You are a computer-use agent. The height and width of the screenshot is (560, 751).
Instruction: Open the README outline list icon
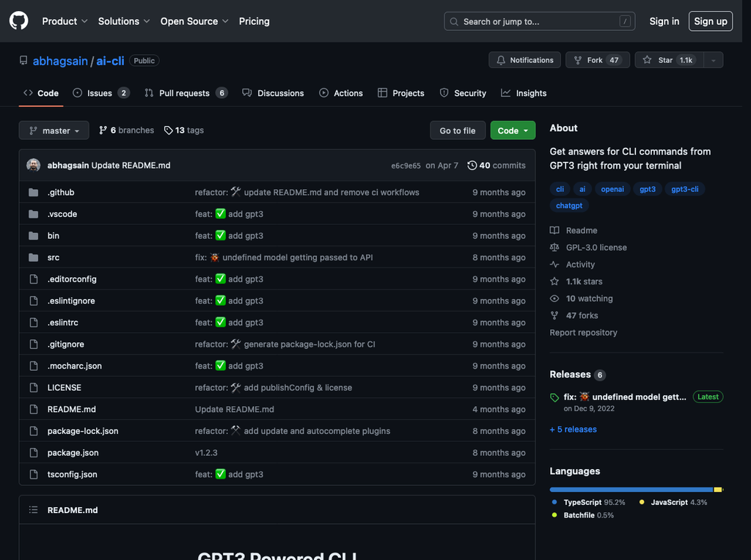33,509
